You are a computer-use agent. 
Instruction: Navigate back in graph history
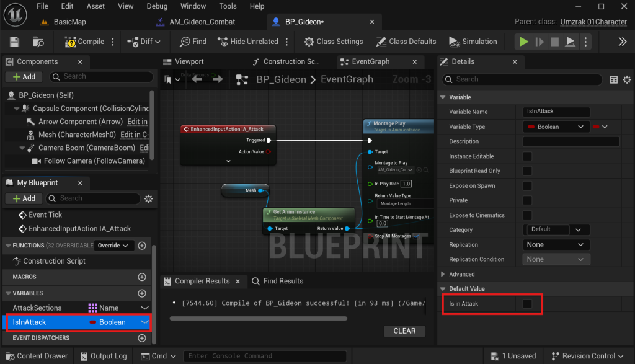point(197,79)
